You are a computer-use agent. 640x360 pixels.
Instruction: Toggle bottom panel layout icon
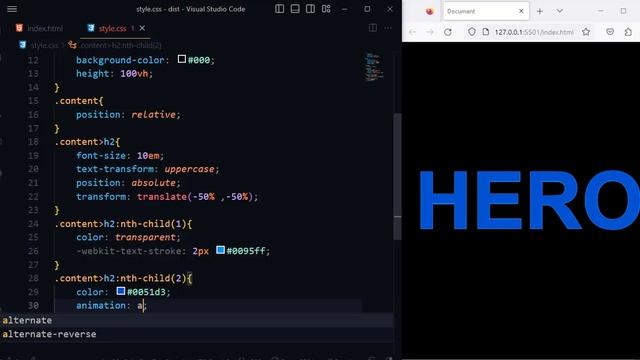(295, 9)
